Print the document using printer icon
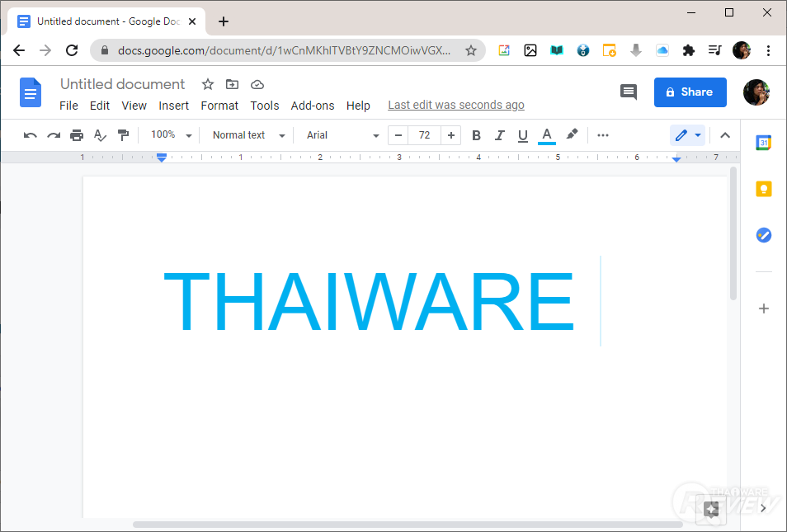The height and width of the screenshot is (532, 787). coord(76,135)
